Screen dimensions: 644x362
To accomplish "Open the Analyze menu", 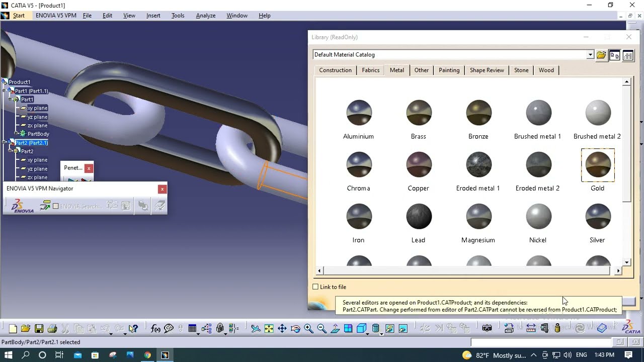I will point(206,16).
